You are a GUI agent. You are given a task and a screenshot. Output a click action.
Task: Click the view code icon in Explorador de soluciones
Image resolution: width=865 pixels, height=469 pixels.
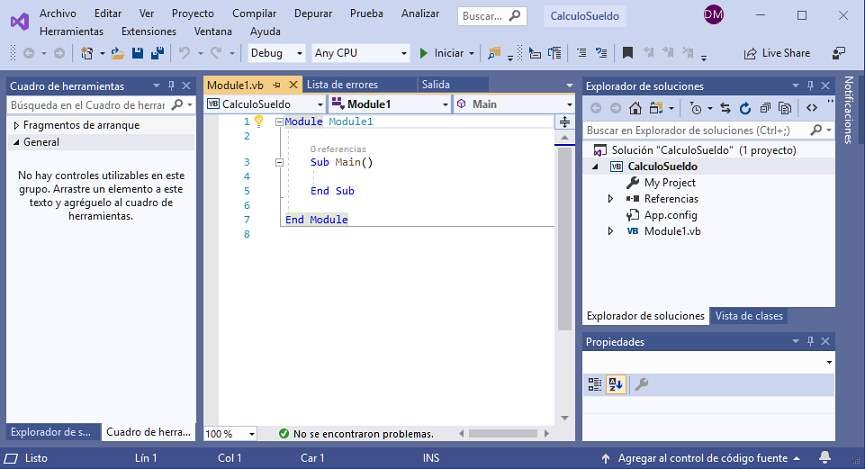pyautogui.click(x=811, y=108)
